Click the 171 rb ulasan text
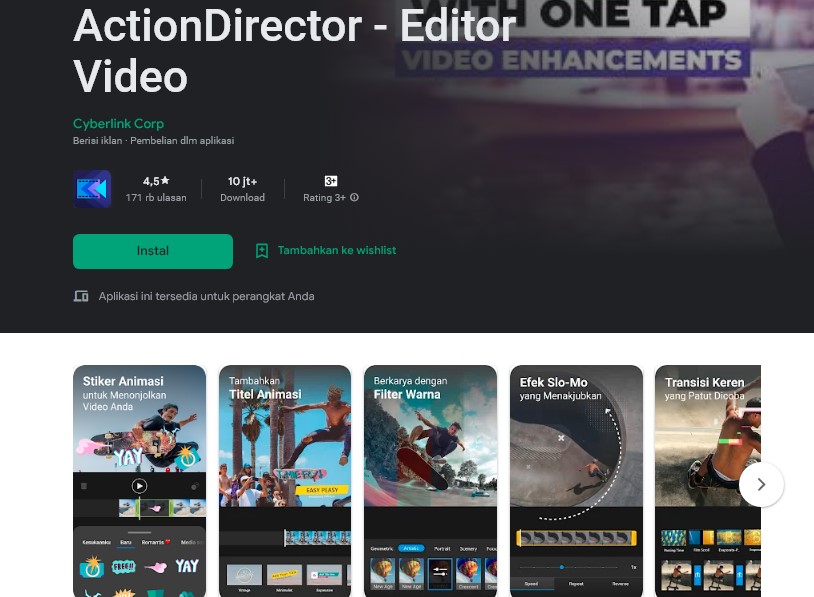The height and width of the screenshot is (597, 814). [x=156, y=197]
